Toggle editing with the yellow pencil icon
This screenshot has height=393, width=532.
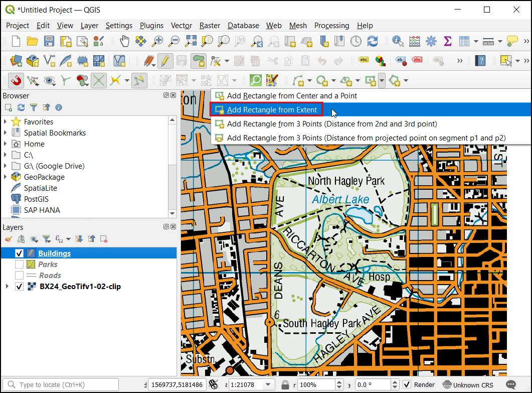(165, 61)
